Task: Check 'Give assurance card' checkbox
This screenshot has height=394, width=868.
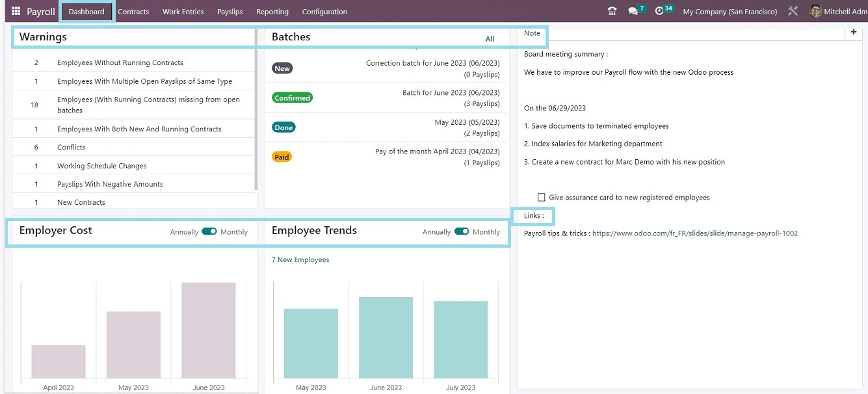Action: point(541,197)
